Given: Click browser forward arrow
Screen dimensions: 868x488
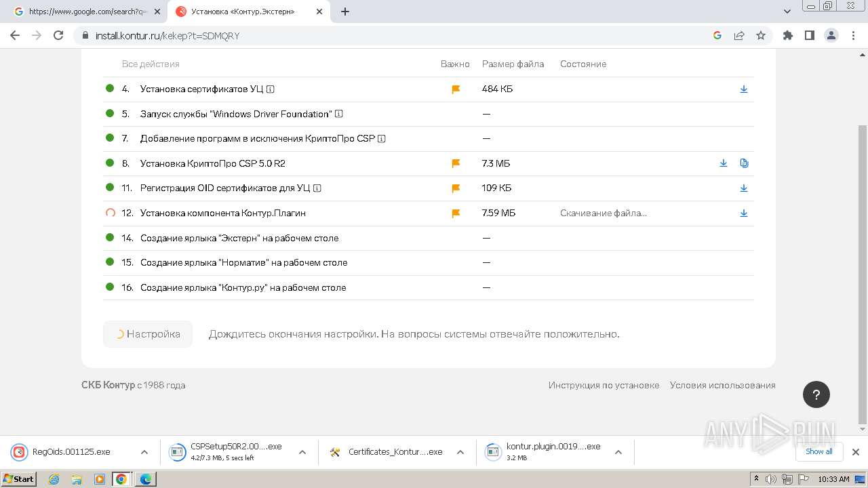Looking at the screenshot, I should click(x=37, y=35).
